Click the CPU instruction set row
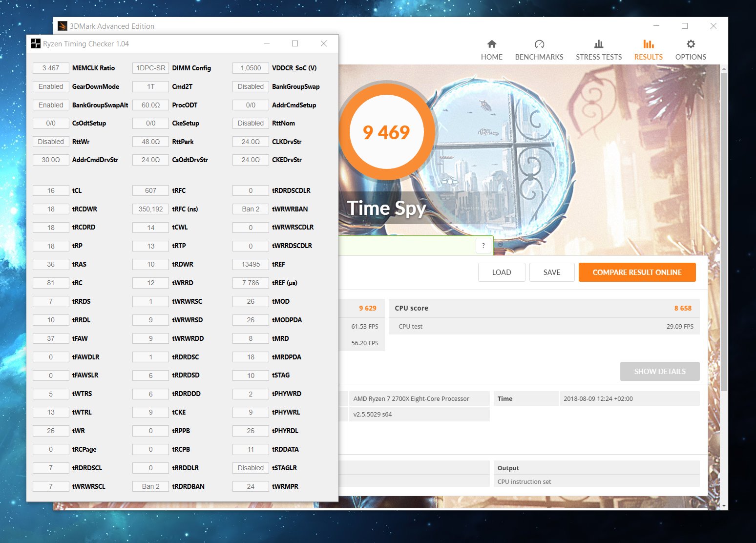 click(x=596, y=481)
